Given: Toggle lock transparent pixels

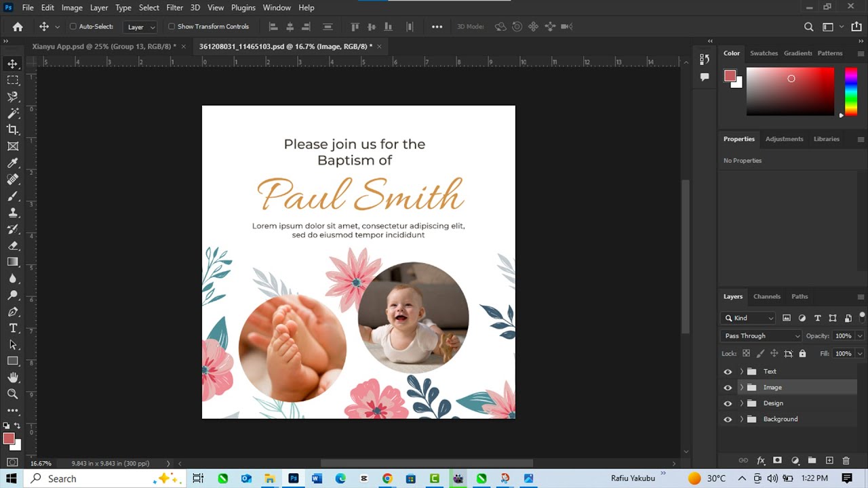Looking at the screenshot, I should point(747,354).
